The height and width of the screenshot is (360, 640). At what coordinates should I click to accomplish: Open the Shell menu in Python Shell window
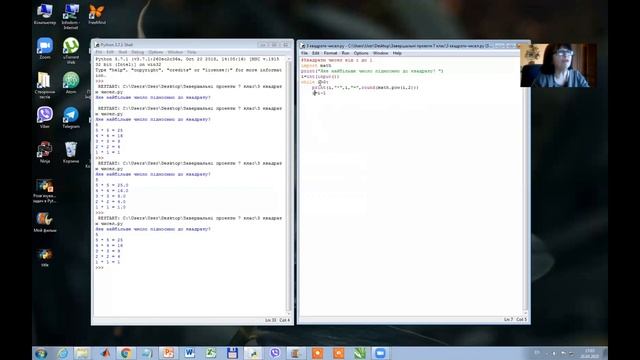(x=123, y=52)
